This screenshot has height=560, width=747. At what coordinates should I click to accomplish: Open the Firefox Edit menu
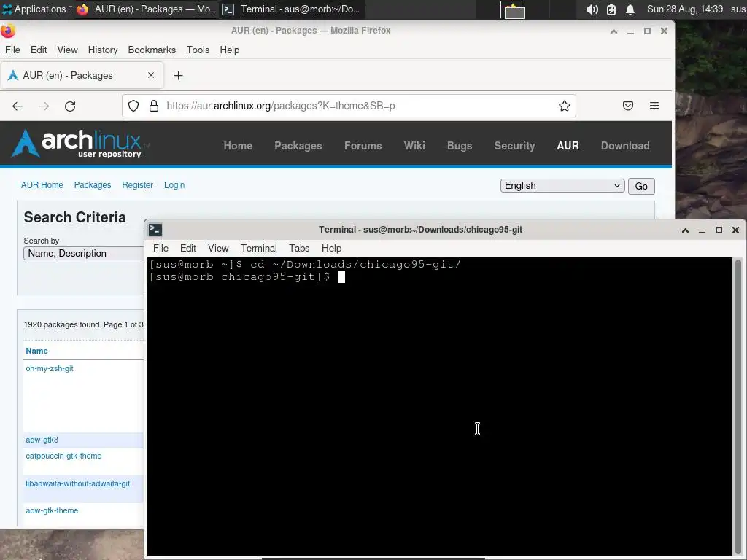(x=39, y=50)
